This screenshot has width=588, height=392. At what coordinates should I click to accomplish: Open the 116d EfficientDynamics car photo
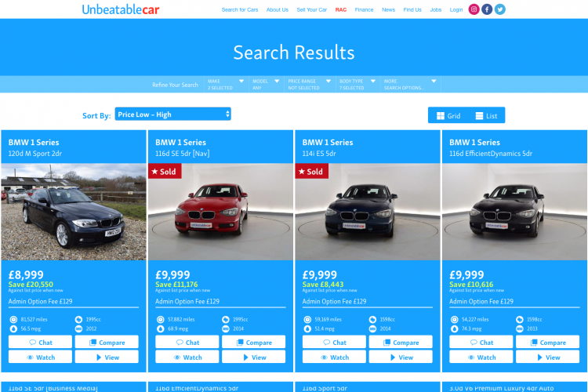[x=514, y=212]
